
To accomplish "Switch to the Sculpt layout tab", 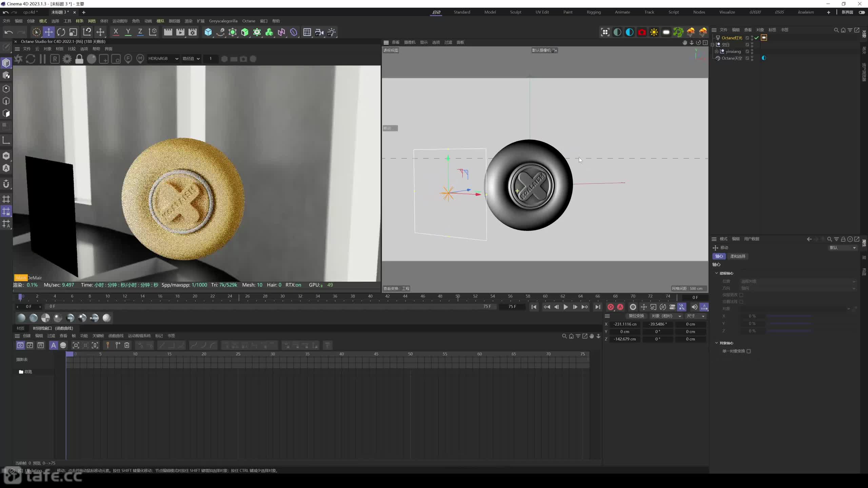I will pyautogui.click(x=515, y=12).
